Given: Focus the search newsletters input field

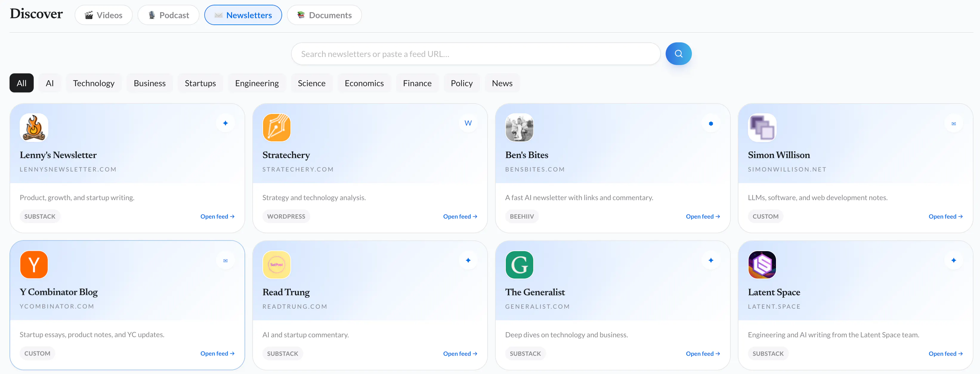Looking at the screenshot, I should 476,54.
